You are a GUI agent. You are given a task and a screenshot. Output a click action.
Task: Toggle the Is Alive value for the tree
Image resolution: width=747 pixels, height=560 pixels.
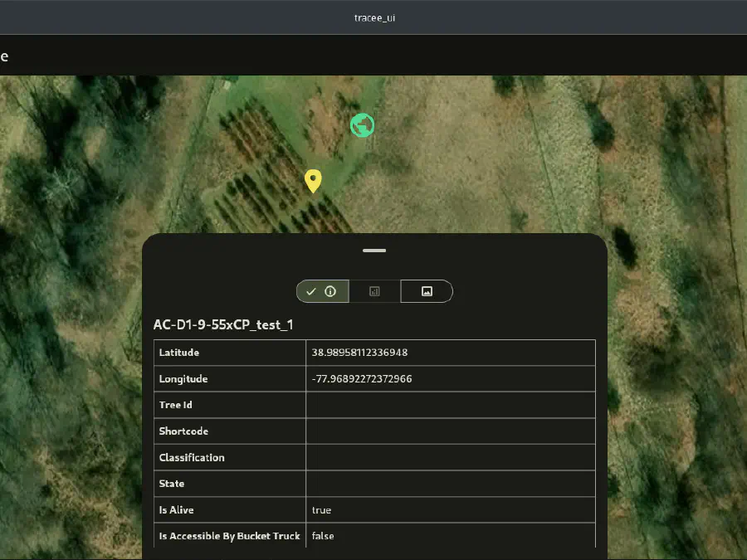coord(448,509)
